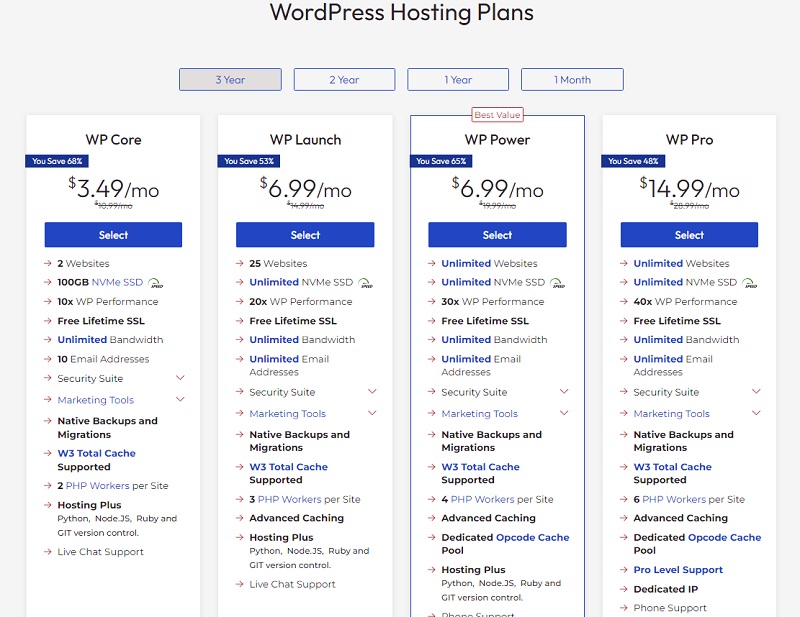Click the You Save 53% badge
Viewport: 800px width, 617px height.
[x=248, y=161]
